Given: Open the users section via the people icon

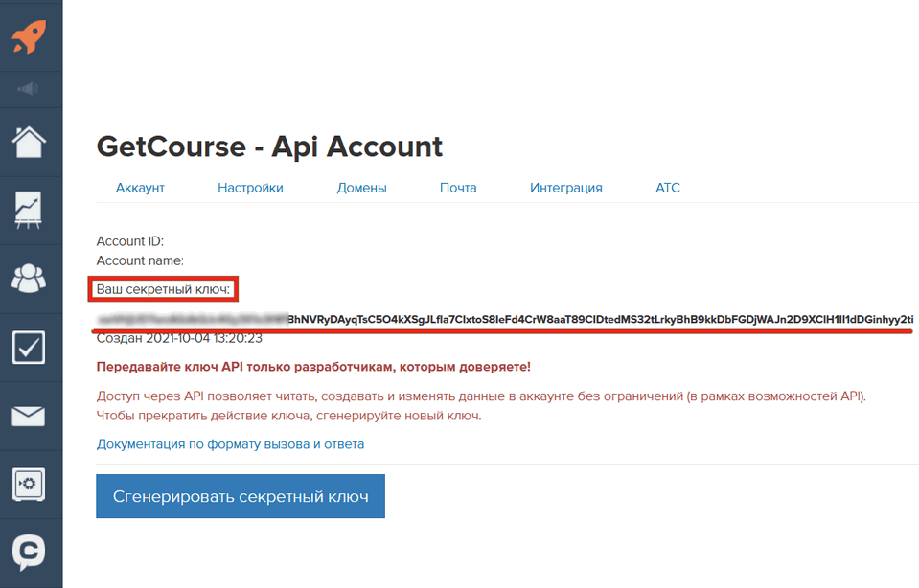Looking at the screenshot, I should pyautogui.click(x=31, y=278).
